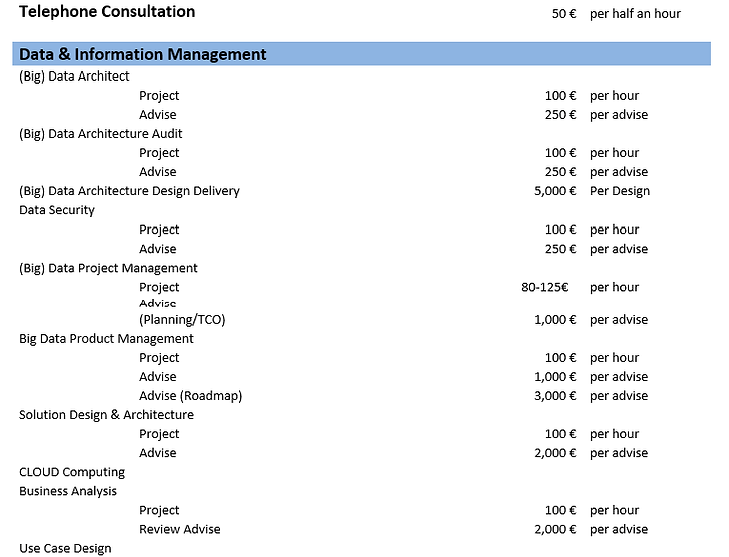The width and height of the screenshot is (729, 557).
Task: Click '2,000 €' in Solution Design Advise row
Action: pos(555,453)
